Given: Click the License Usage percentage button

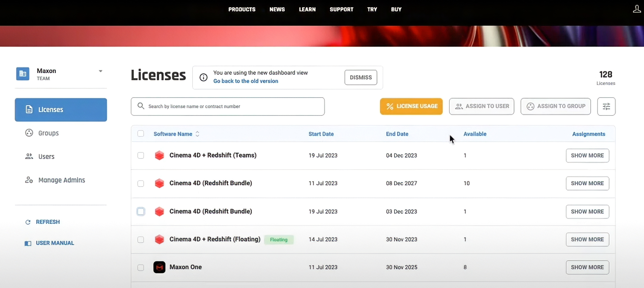Looking at the screenshot, I should coord(411,106).
